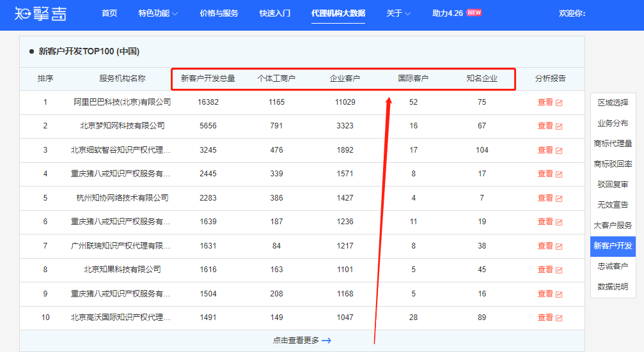644x352 pixels.
Task: Click 查看 link for 阿里巴巴科技(北京)有限公司
Action: point(546,102)
